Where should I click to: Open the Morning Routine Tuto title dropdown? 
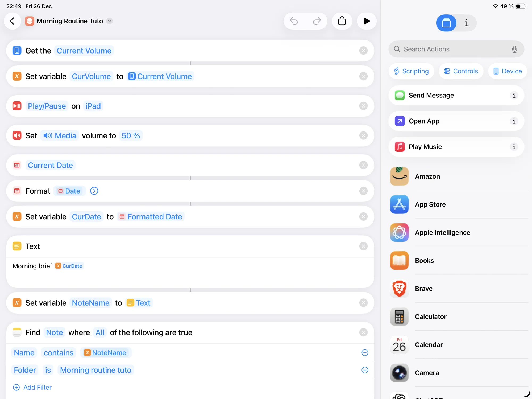tap(109, 21)
